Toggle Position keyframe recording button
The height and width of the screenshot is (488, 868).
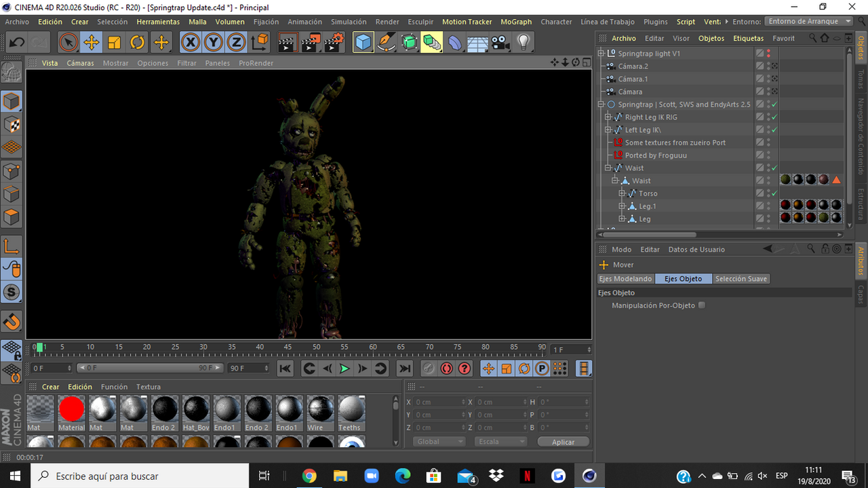(x=488, y=368)
